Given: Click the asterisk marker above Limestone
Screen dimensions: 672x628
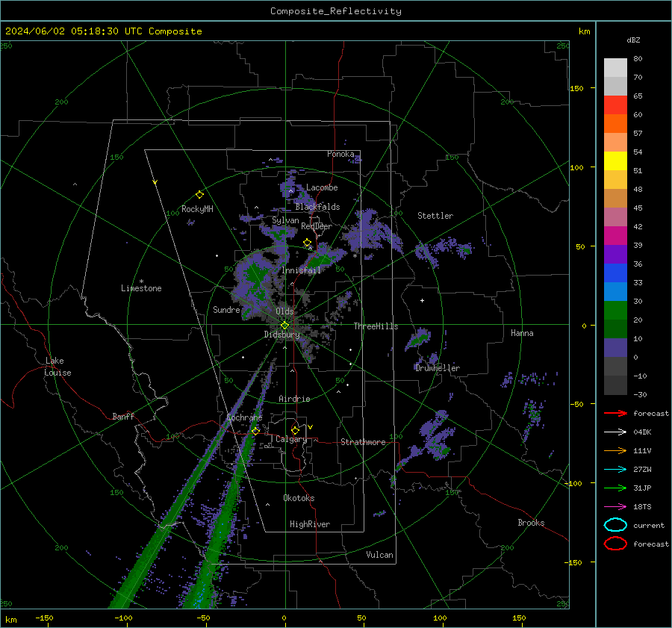Looking at the screenshot, I should tap(141, 282).
